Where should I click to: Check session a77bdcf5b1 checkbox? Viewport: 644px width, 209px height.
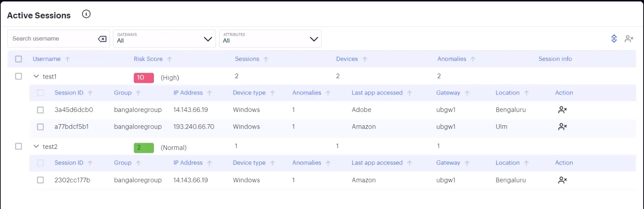pos(40,127)
